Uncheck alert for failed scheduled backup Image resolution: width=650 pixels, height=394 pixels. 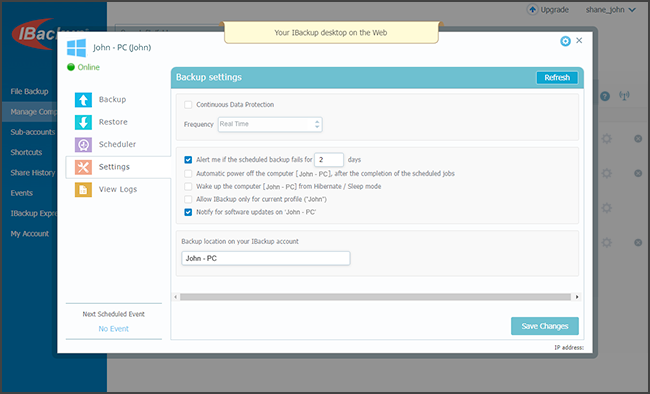188,160
